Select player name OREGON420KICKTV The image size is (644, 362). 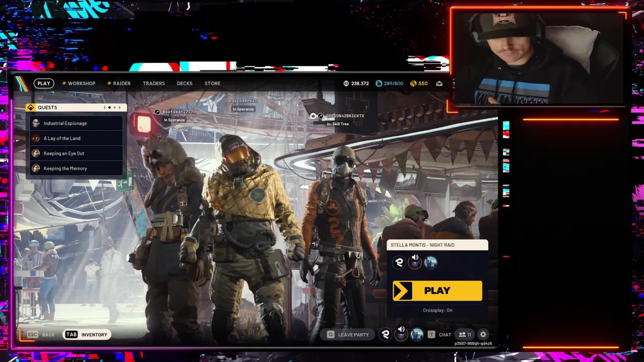click(345, 116)
